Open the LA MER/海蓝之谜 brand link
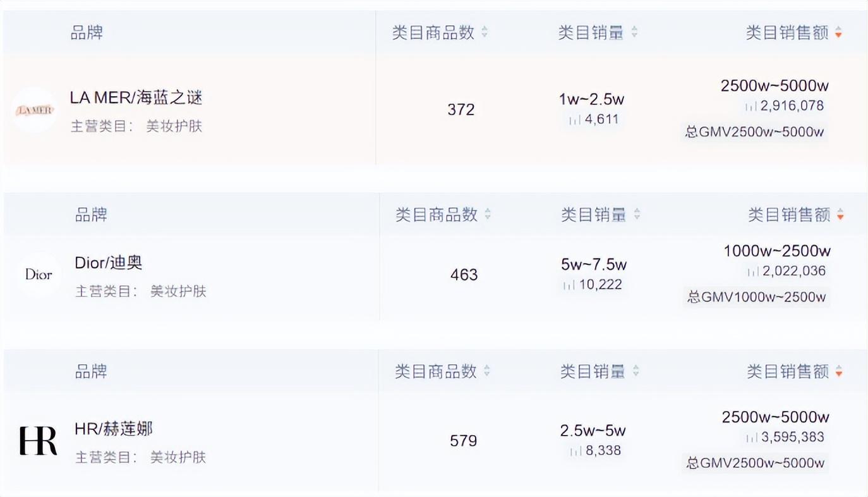 point(136,97)
